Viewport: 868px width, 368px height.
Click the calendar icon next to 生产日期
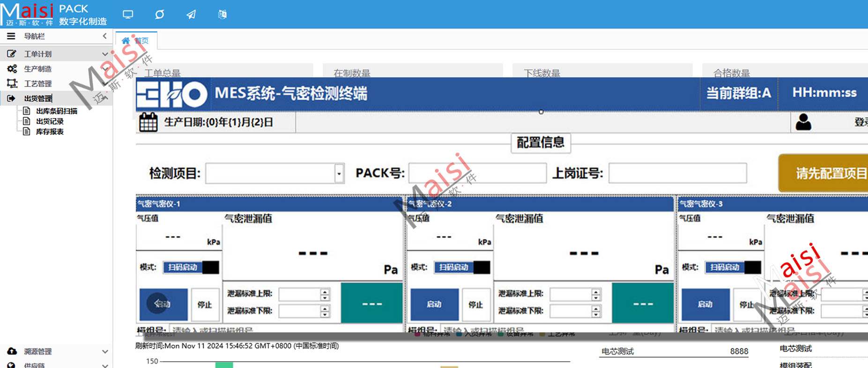(x=148, y=122)
